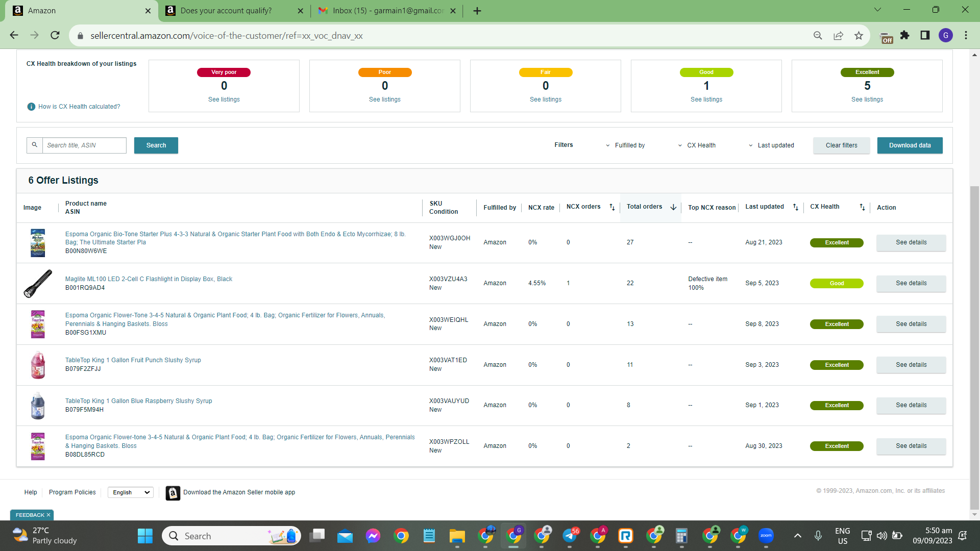Open the Mail app in the taskbar

pyautogui.click(x=345, y=536)
